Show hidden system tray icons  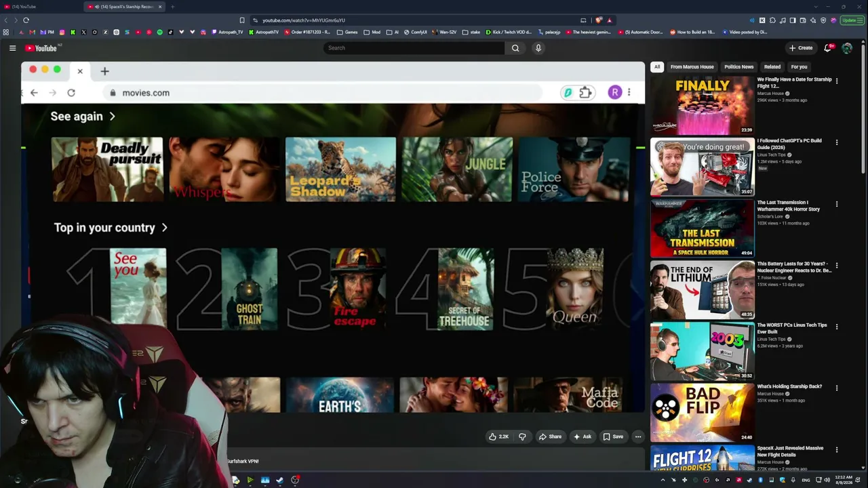(663, 480)
